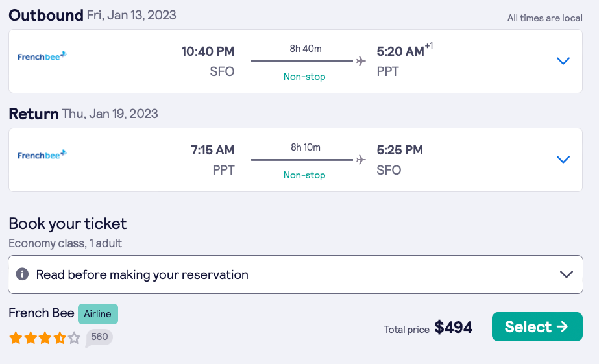
Task: Click the French Bee provider name
Action: pos(42,313)
